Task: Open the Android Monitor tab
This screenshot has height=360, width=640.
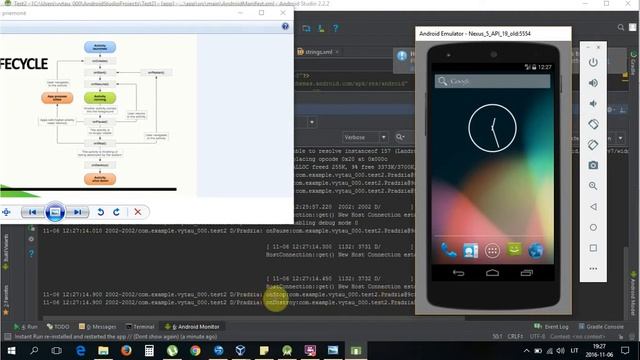Action: [x=192, y=327]
